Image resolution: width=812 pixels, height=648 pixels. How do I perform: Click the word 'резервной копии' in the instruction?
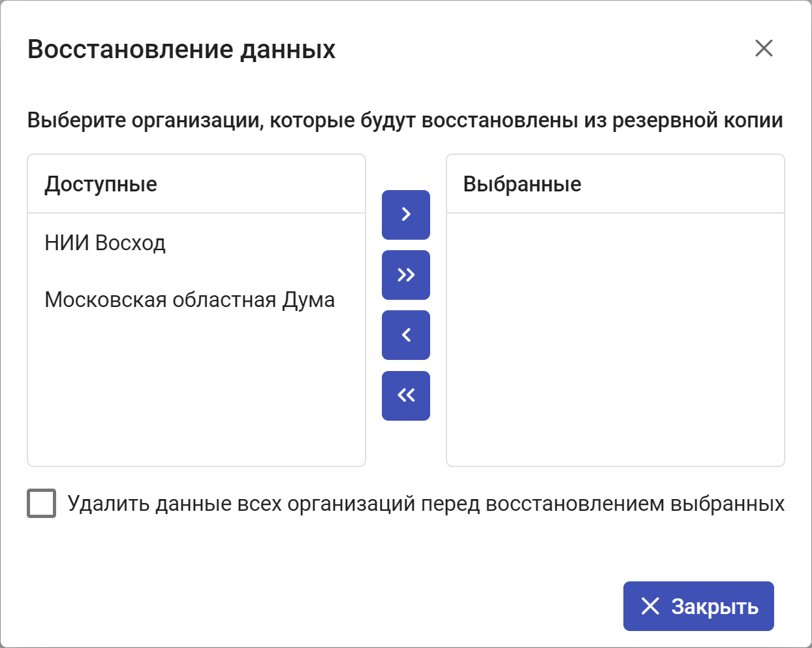pos(698,120)
